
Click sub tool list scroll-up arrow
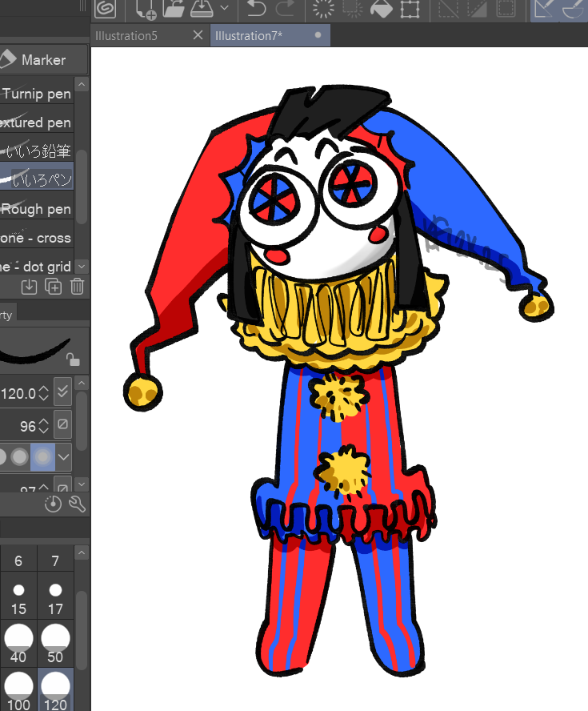coord(82,84)
